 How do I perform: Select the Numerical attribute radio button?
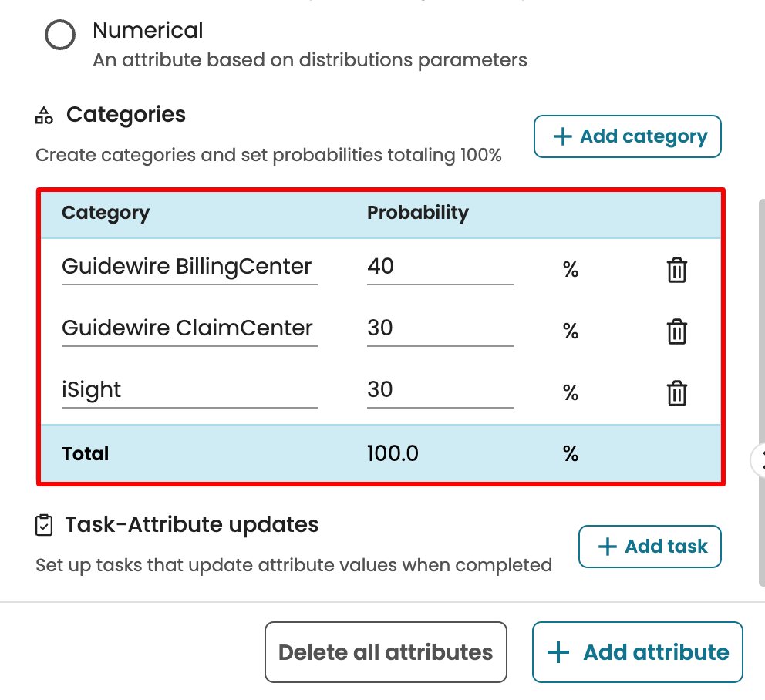60,35
